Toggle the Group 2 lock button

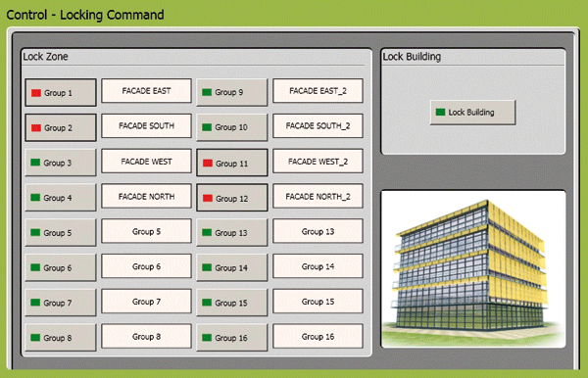click(x=61, y=127)
